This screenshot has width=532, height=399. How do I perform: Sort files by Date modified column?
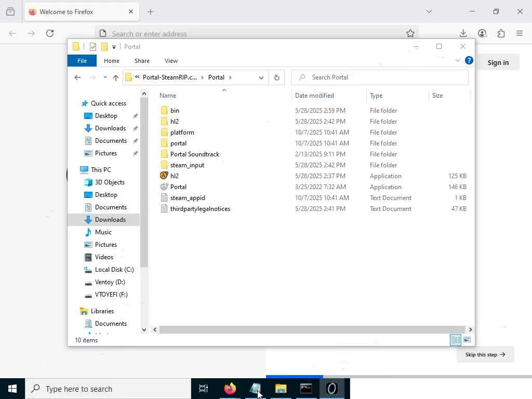314,96
